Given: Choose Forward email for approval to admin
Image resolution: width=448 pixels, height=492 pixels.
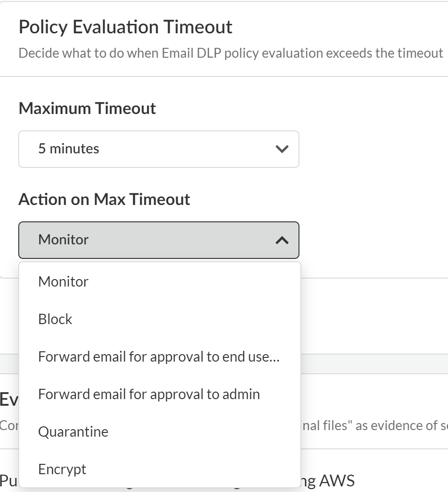Looking at the screenshot, I should (x=149, y=394).
